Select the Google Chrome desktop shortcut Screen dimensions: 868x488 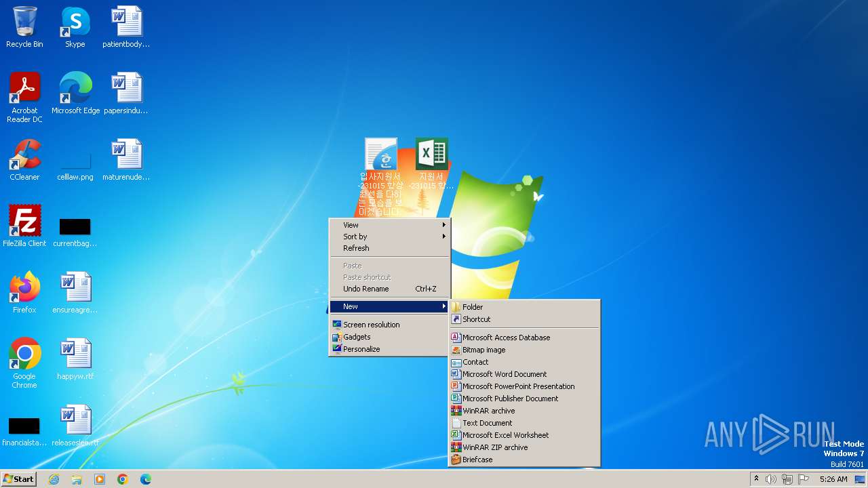coord(24,363)
